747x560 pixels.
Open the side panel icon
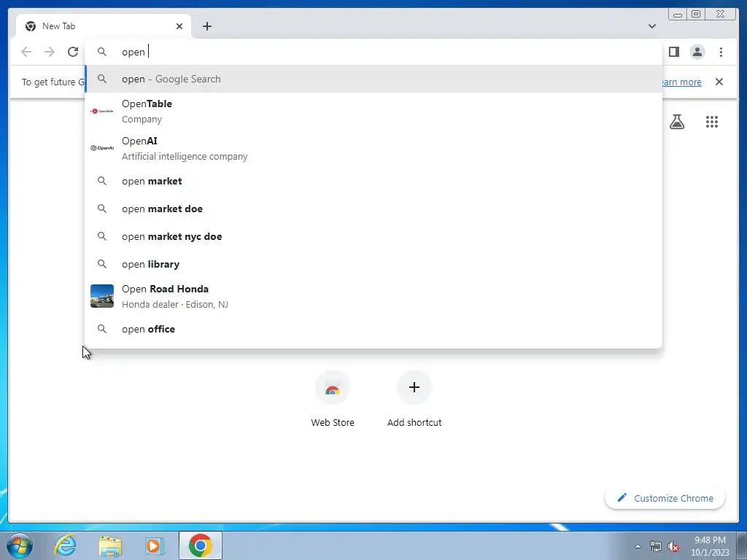[x=673, y=52]
